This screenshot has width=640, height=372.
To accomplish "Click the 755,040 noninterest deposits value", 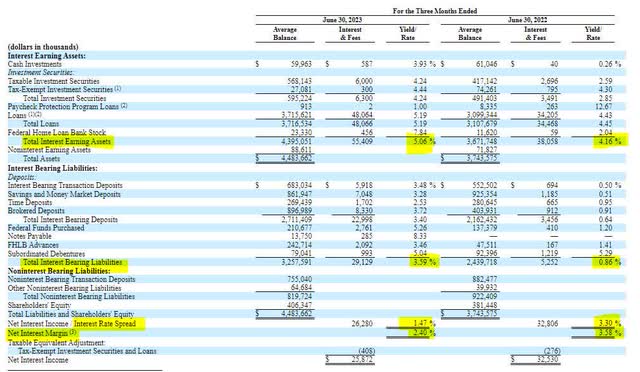I will pyautogui.click(x=300, y=279).
